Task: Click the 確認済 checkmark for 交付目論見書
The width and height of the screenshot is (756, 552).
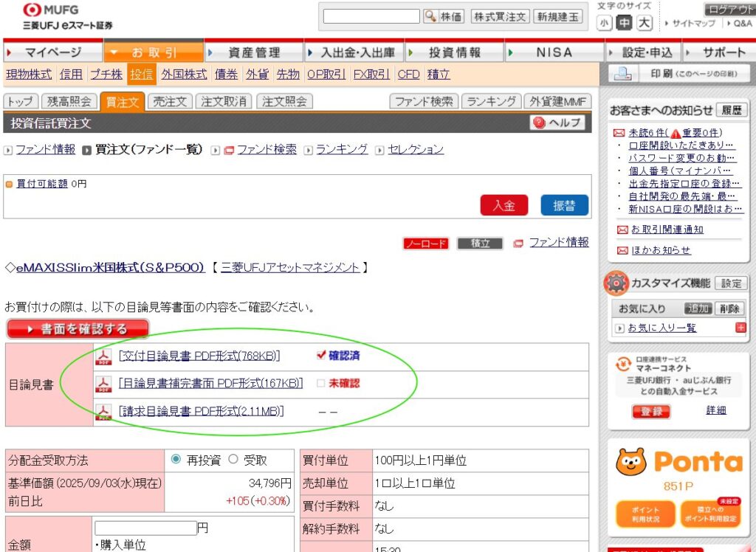Action: pyautogui.click(x=322, y=355)
